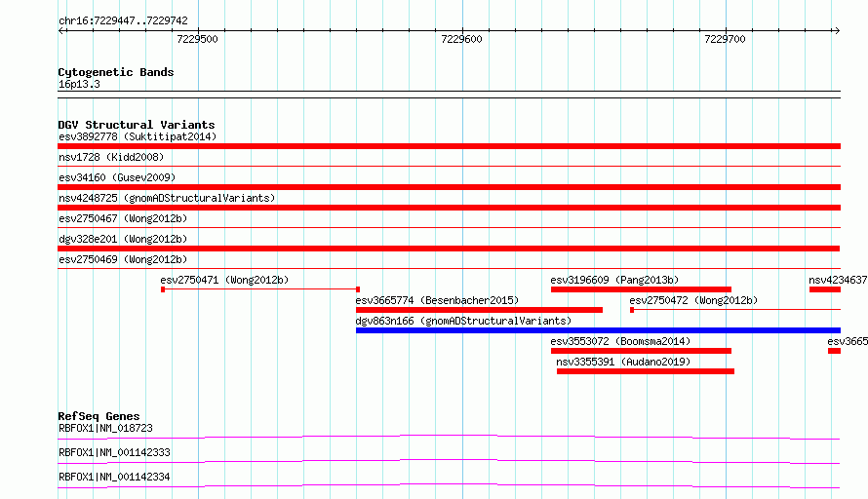This screenshot has width=868, height=499.
Task: Click the thin line feature of esv2750472
Action: 735,310
